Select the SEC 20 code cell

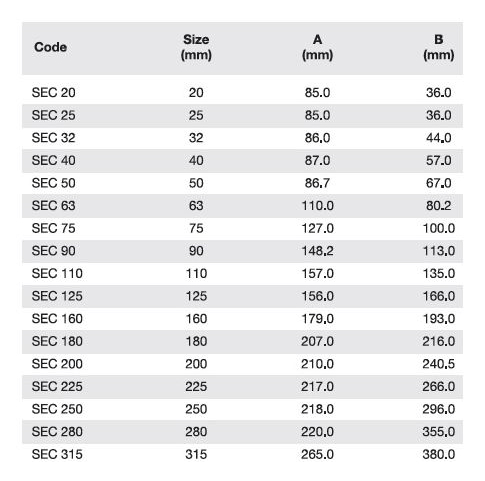(x=54, y=93)
